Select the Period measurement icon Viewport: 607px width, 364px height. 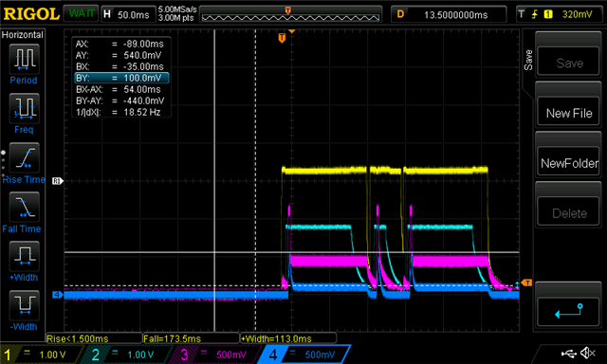pyautogui.click(x=24, y=59)
